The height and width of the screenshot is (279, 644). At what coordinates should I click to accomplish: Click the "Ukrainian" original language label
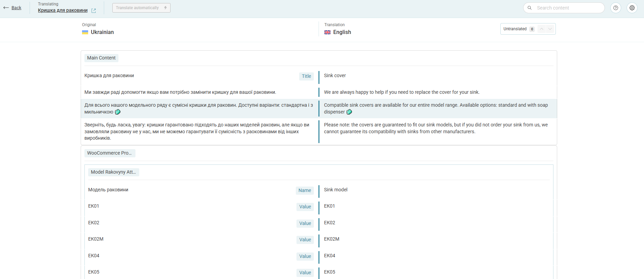pos(102,32)
